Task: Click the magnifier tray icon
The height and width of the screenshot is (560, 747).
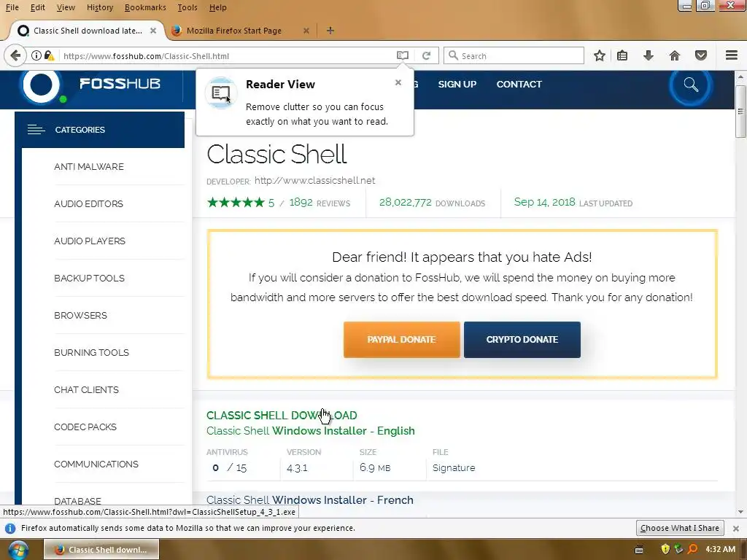Action: 692,549
